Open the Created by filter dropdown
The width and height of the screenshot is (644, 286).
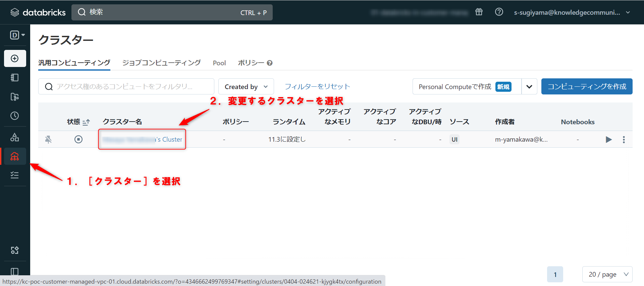coord(246,86)
